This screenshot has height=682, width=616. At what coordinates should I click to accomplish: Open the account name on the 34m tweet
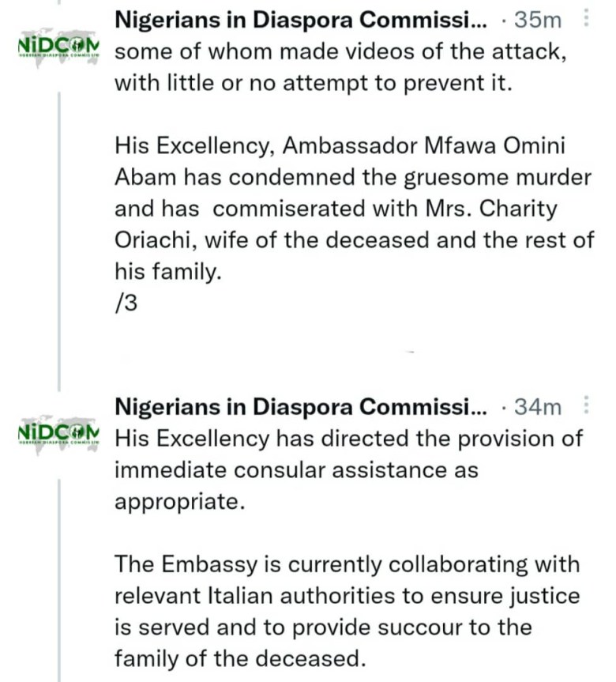(x=301, y=406)
